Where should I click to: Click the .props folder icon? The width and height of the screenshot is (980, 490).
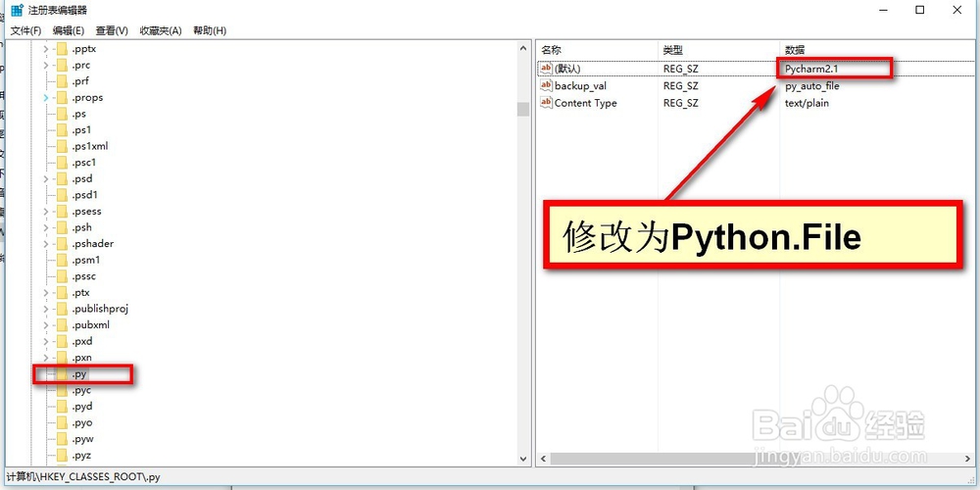[x=61, y=97]
